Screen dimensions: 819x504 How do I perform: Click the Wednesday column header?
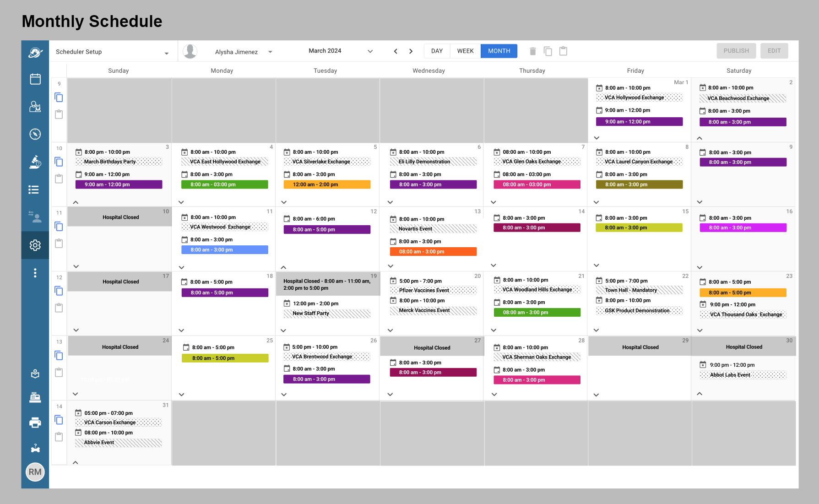428,70
